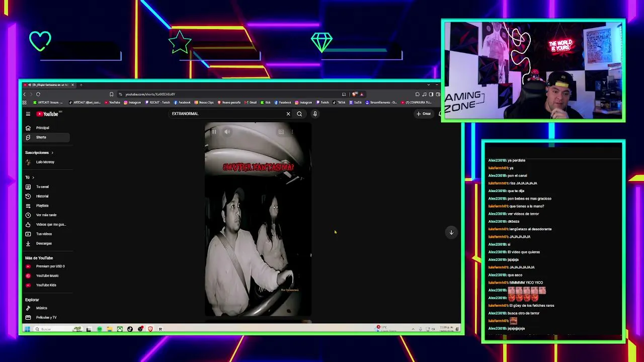Viewport: 644px width, 362px height.
Task: Select Shorts in the YouTube sidebar
Action: (46, 137)
